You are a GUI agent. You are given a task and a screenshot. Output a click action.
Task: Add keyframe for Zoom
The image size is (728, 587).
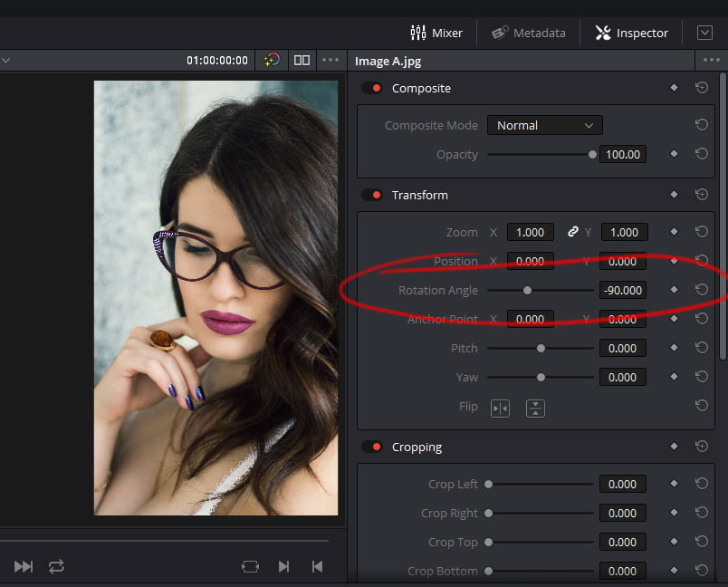tap(674, 231)
